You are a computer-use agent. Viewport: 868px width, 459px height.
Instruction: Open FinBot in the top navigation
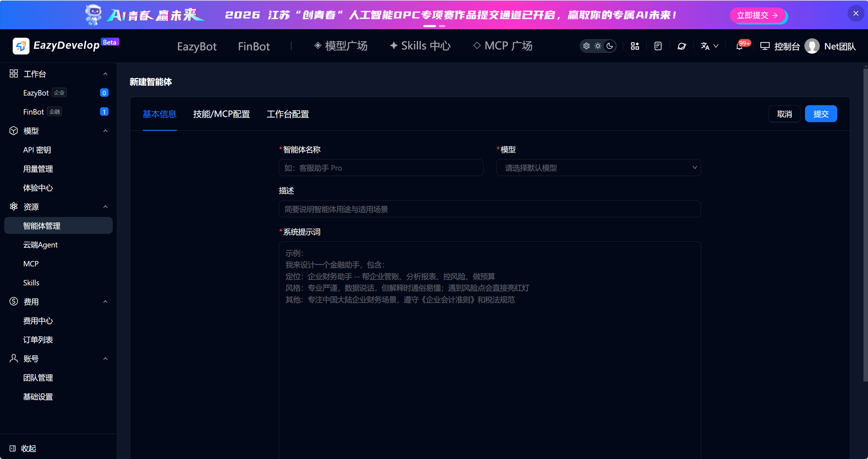pyautogui.click(x=254, y=46)
